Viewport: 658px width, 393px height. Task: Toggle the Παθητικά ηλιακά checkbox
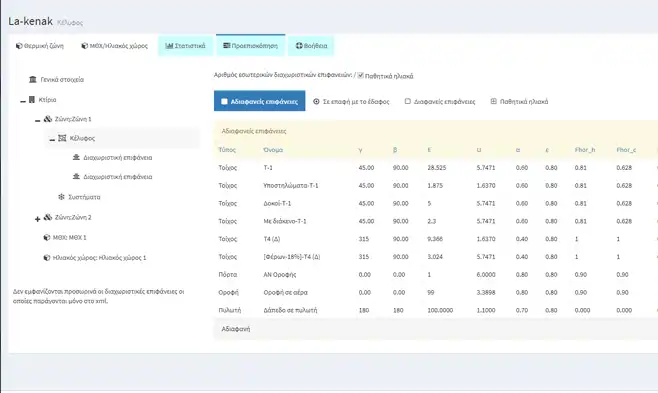coord(360,75)
